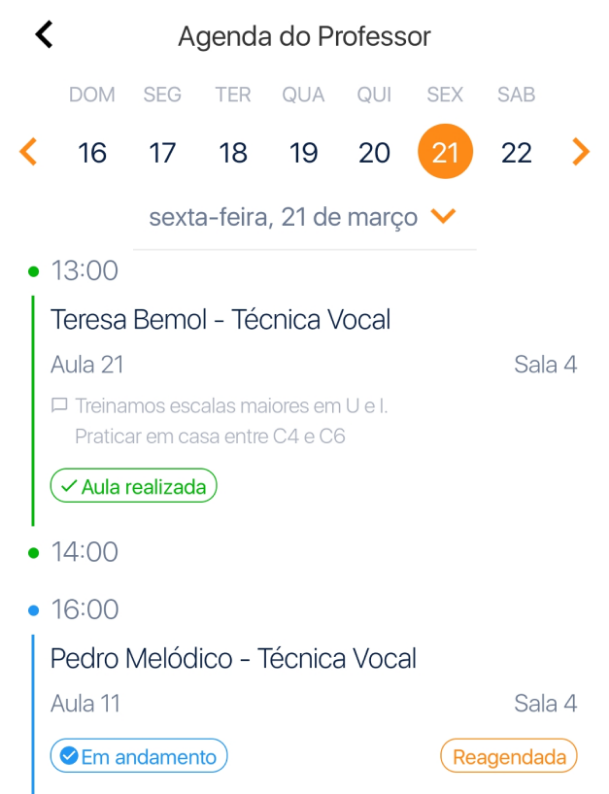Open Pedro Melódico - Técnica Vocal lesson
Screen dimensions: 609x794
233,659
